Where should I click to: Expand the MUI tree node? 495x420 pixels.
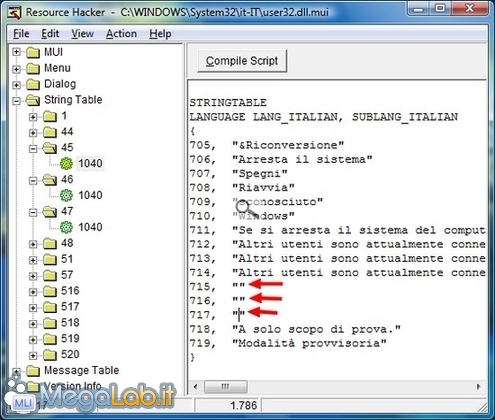point(16,52)
